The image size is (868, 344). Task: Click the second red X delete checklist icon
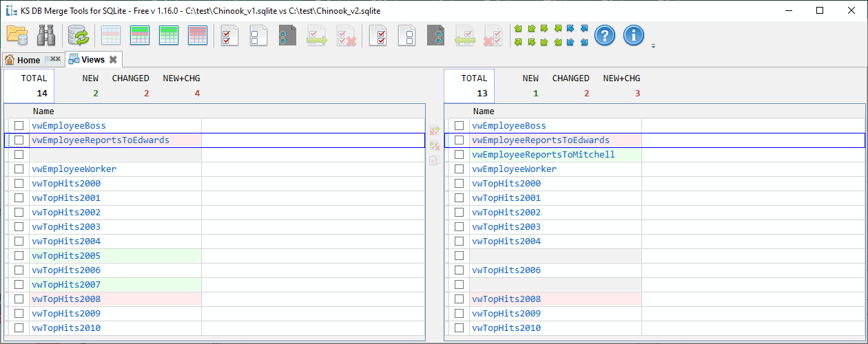(x=493, y=35)
